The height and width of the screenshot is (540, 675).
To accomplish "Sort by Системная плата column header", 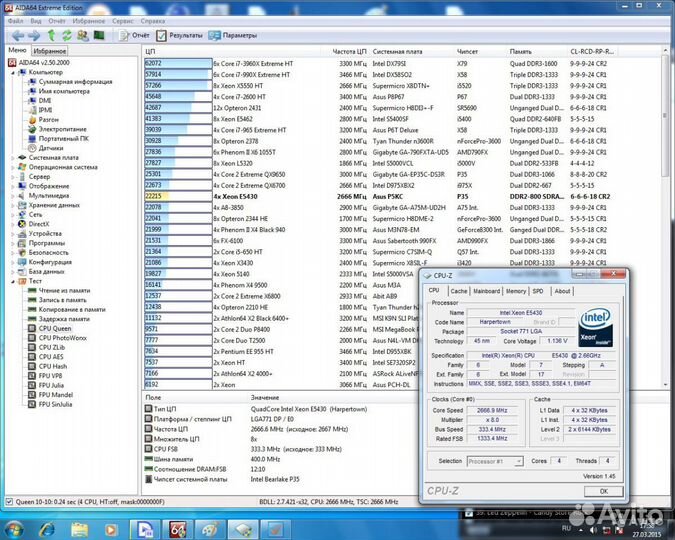I will (x=397, y=51).
